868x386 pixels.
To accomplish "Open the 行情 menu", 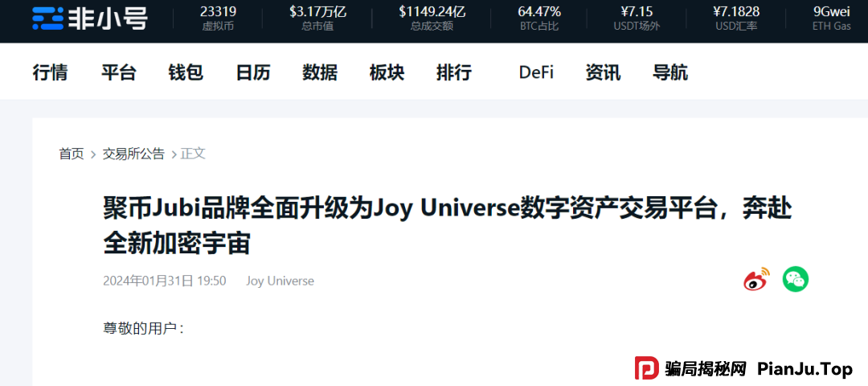I will coord(50,72).
